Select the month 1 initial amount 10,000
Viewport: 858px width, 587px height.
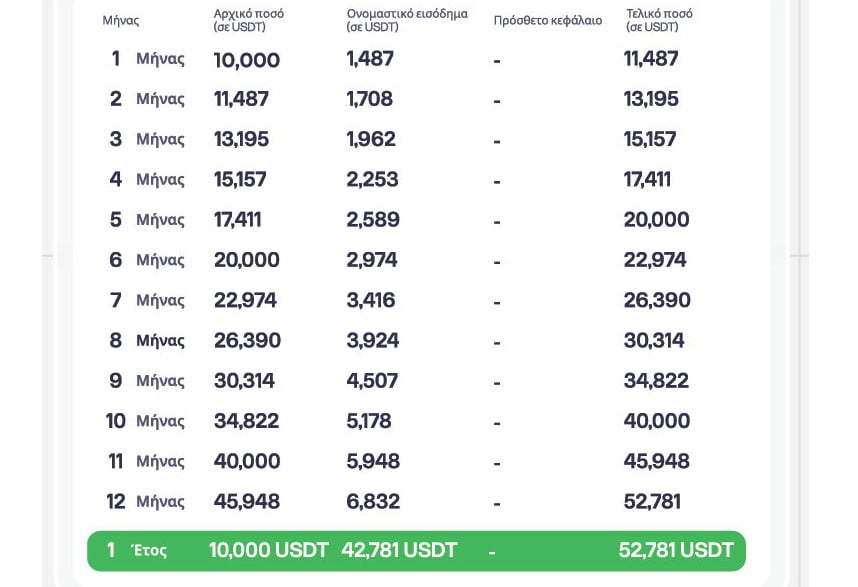tap(247, 59)
